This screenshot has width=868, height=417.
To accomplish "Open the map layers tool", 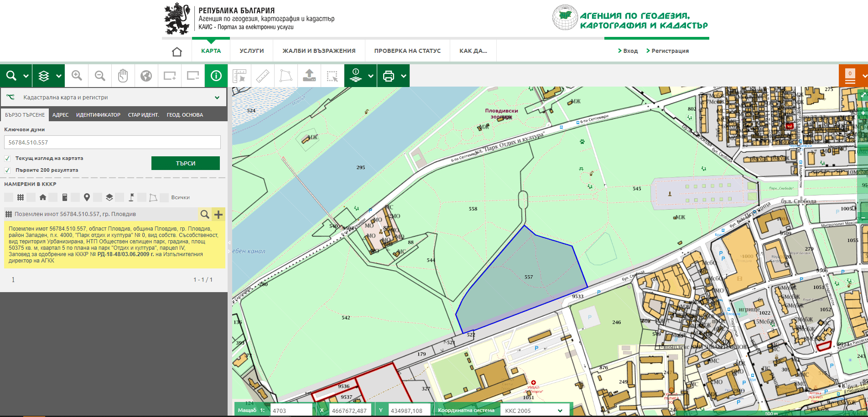I will pyautogui.click(x=44, y=76).
